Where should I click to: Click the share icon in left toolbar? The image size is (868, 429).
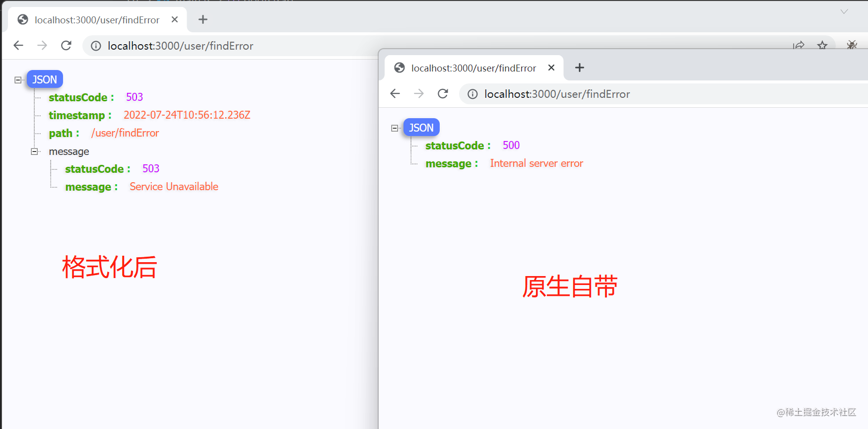click(x=799, y=45)
